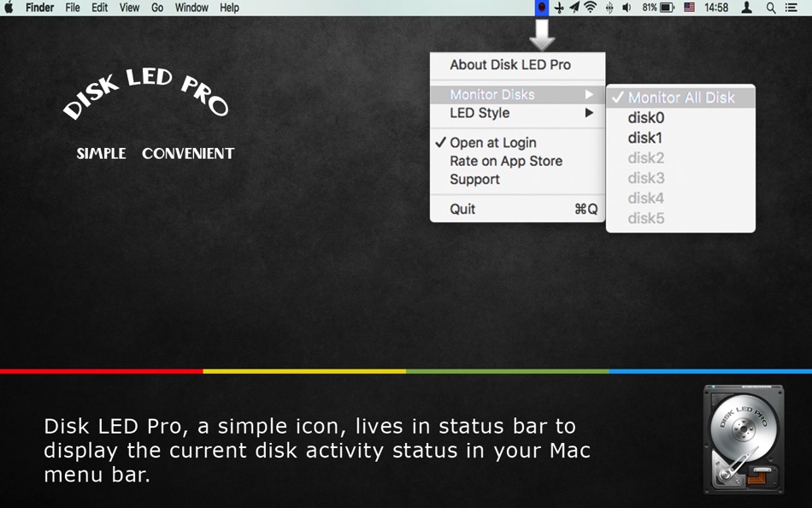Select disk1 in the submenu

[x=680, y=138]
